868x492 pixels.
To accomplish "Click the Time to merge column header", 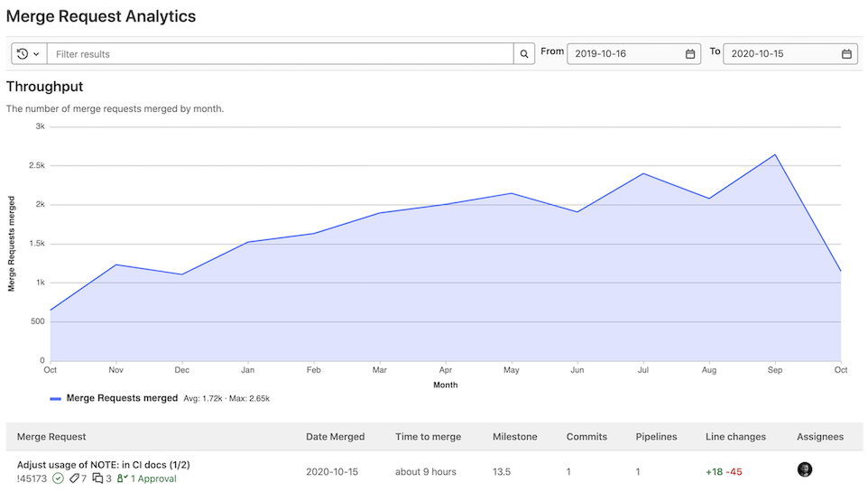I will coord(428,437).
